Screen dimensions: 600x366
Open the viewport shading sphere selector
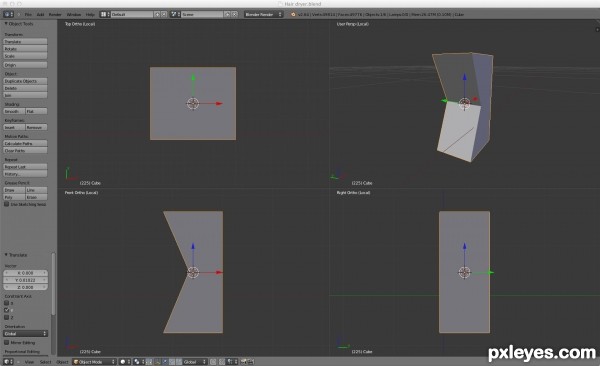tap(125, 362)
